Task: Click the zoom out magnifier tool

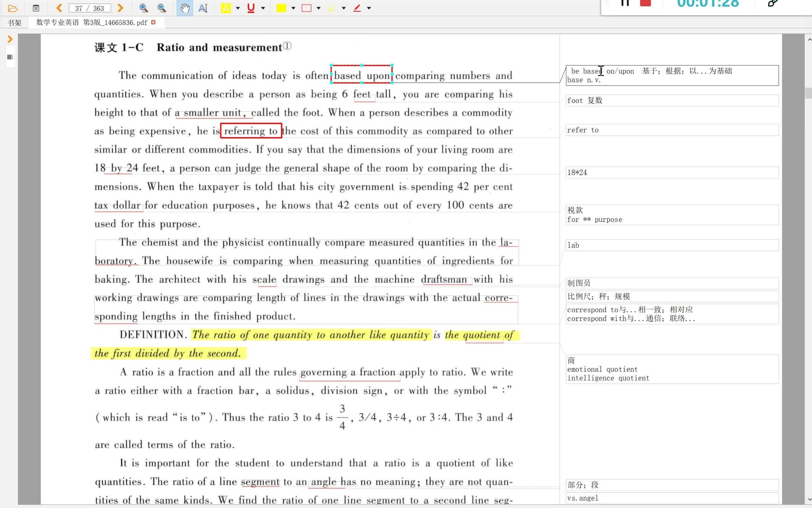Action: pos(161,8)
